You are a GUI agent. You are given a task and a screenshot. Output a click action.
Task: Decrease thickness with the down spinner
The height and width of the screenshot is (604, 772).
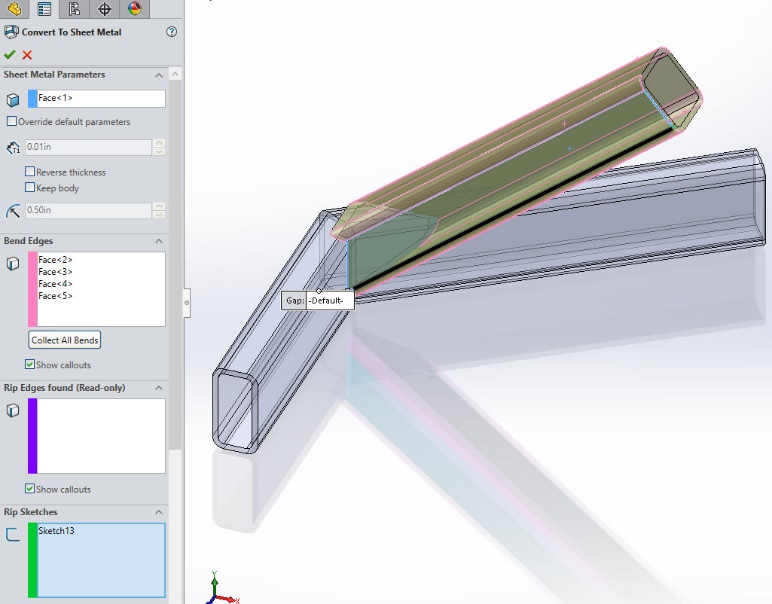(x=159, y=151)
